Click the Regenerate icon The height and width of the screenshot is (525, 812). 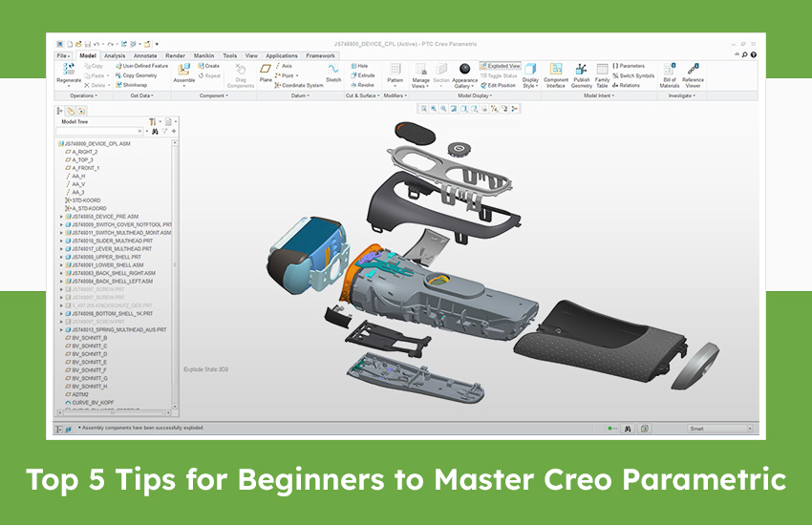(69, 70)
